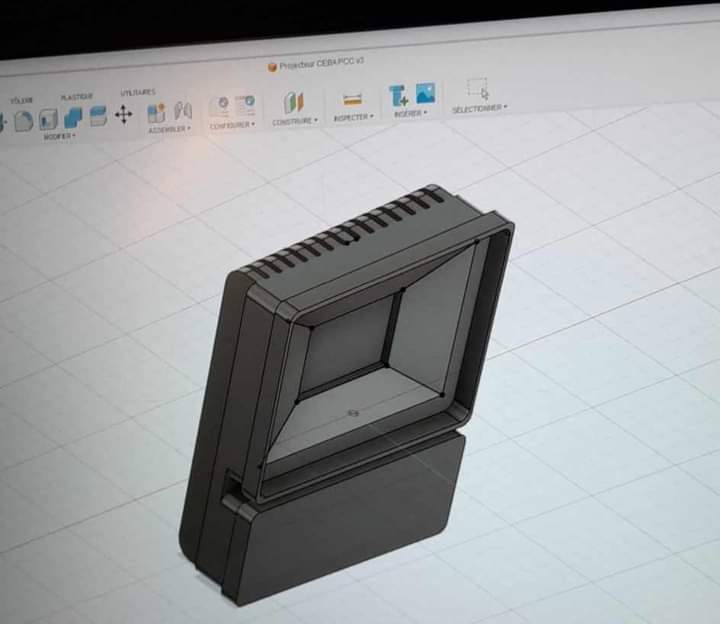Click the Construct plane icon
The height and width of the screenshot is (624, 720).
click(x=294, y=102)
